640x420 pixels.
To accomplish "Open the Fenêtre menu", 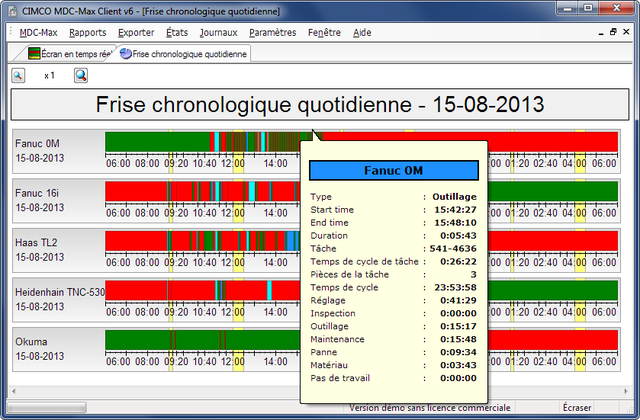I will pyautogui.click(x=324, y=33).
